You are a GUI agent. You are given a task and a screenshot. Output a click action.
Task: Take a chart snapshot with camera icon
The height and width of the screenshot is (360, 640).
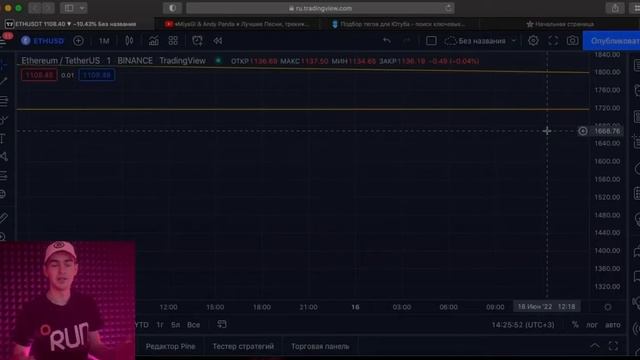pyautogui.click(x=572, y=41)
